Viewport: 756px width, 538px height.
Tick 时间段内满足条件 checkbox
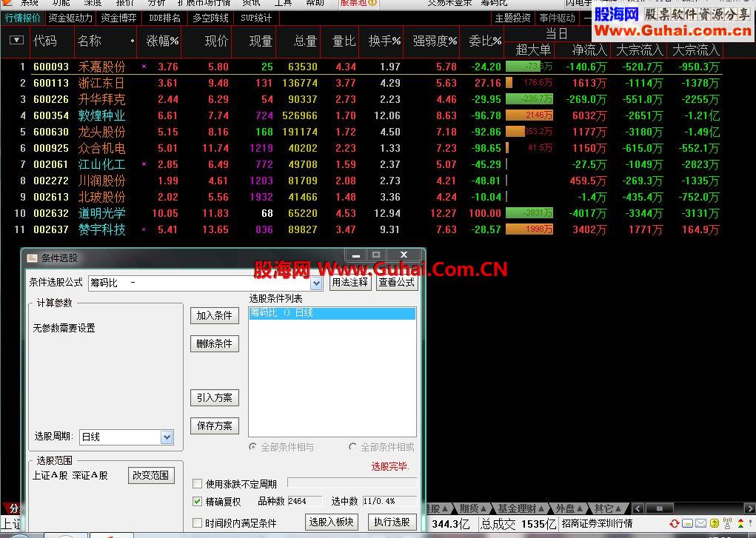[x=197, y=522]
